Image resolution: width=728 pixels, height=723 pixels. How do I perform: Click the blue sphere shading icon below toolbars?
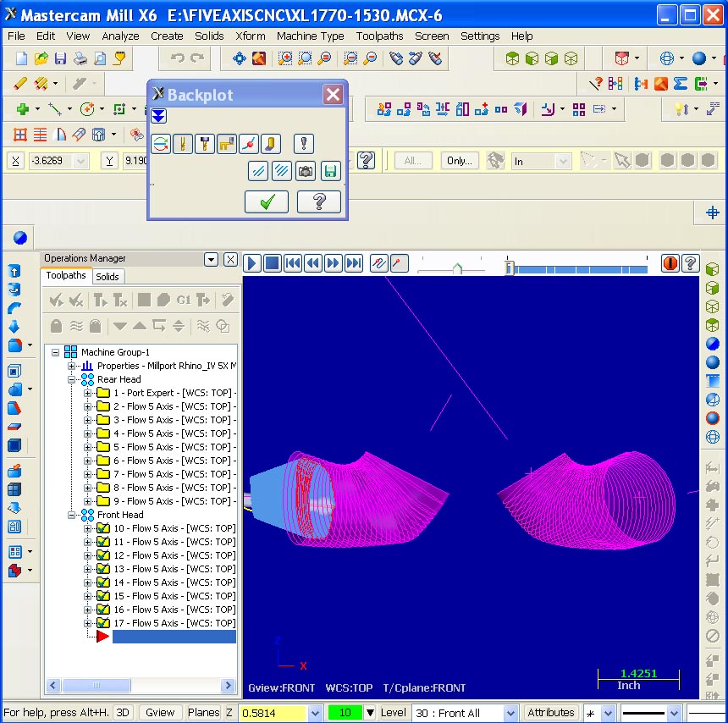pyautogui.click(x=20, y=238)
